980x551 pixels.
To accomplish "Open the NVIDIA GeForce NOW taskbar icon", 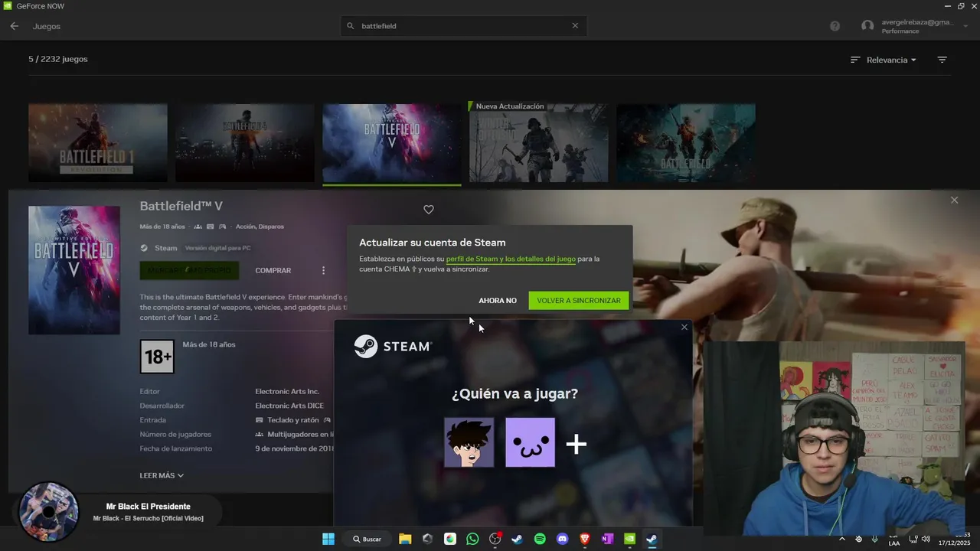I will (629, 539).
